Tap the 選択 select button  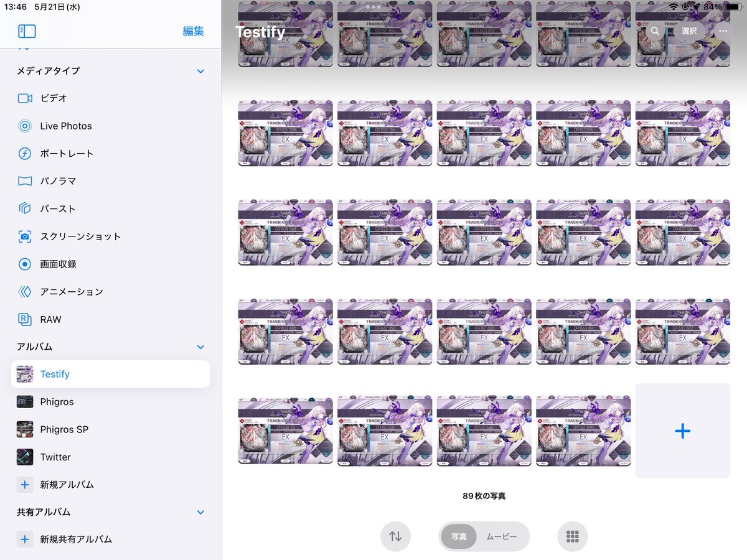coord(689,30)
